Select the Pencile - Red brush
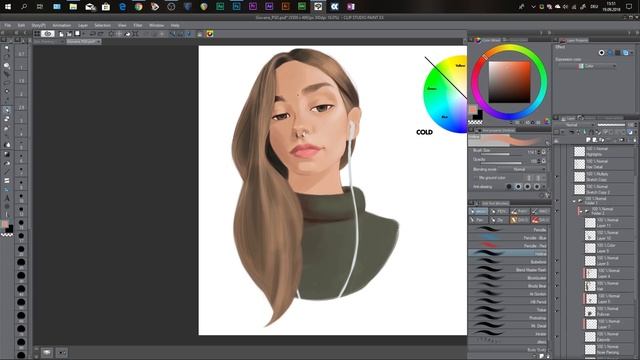 tap(508, 246)
